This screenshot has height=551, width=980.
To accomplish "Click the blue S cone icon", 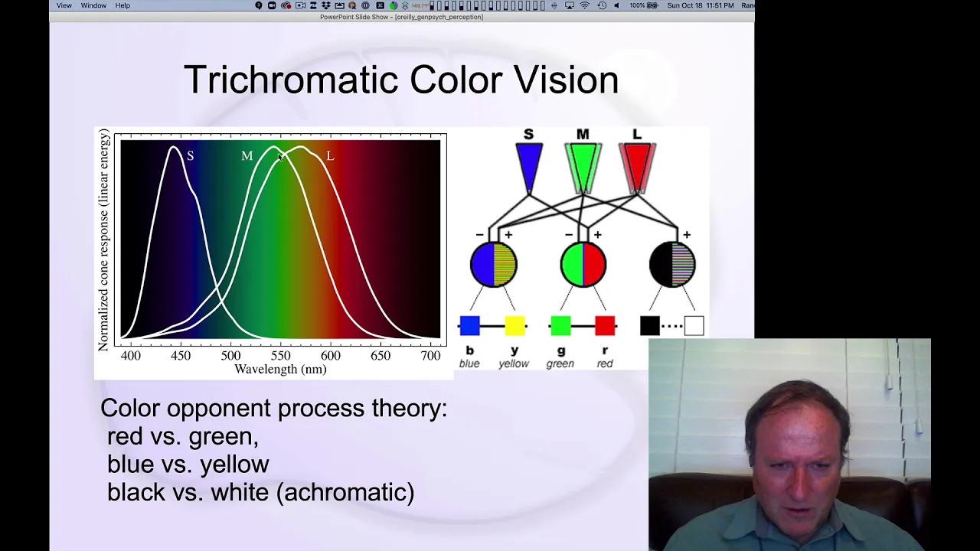I will tap(529, 168).
